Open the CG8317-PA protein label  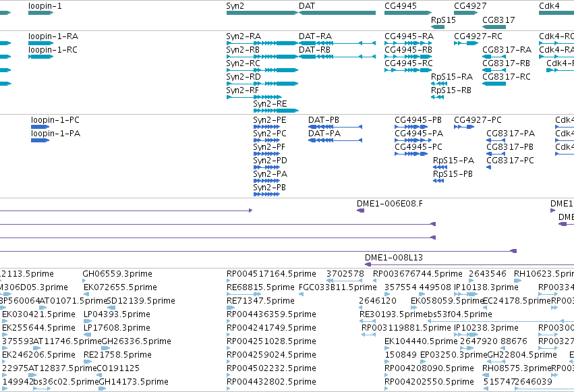(x=511, y=134)
